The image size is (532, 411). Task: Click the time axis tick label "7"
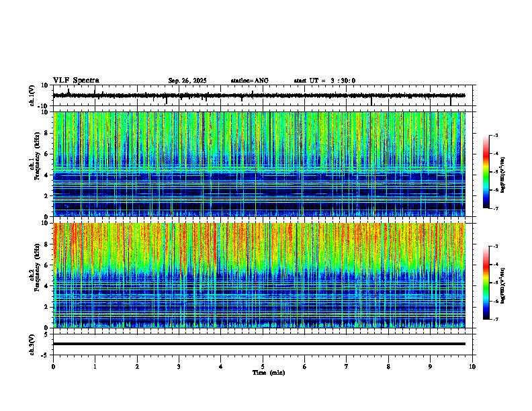347,367
